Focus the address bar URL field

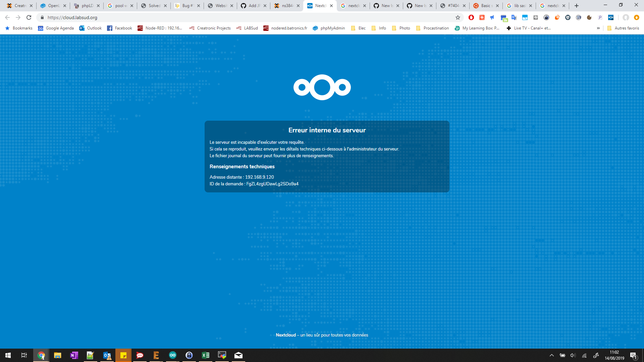click(x=248, y=17)
